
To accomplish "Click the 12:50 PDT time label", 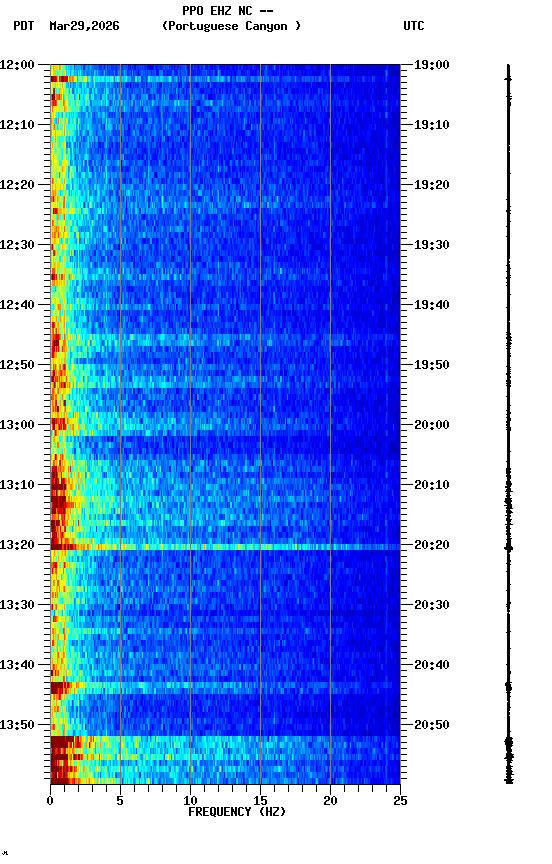I will (x=17, y=365).
